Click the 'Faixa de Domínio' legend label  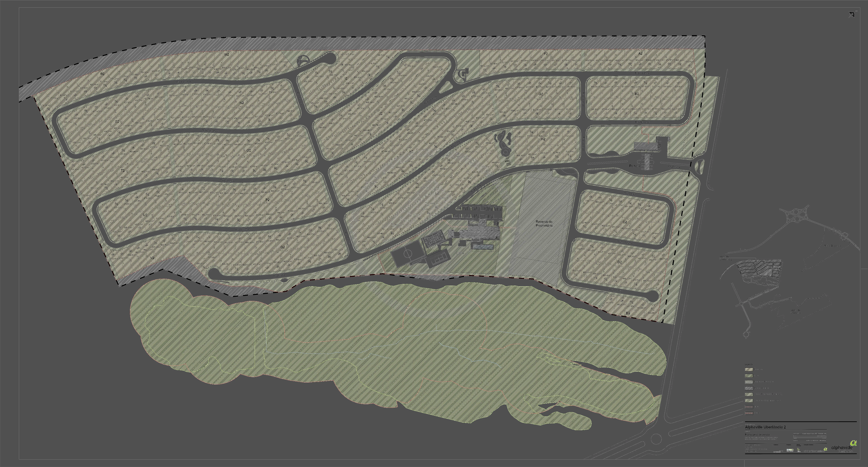pyautogui.click(x=762, y=388)
